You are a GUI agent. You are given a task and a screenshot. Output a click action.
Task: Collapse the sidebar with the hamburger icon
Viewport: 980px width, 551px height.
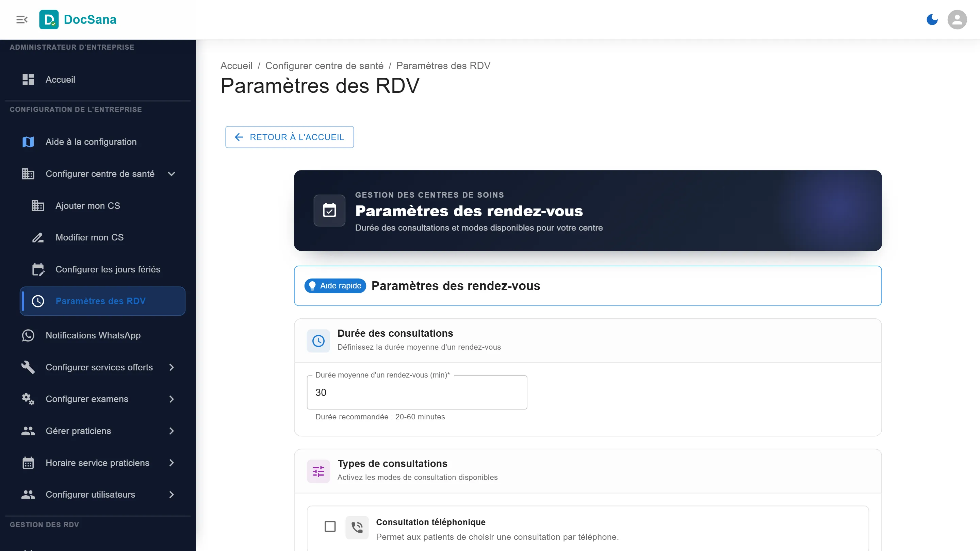22,19
